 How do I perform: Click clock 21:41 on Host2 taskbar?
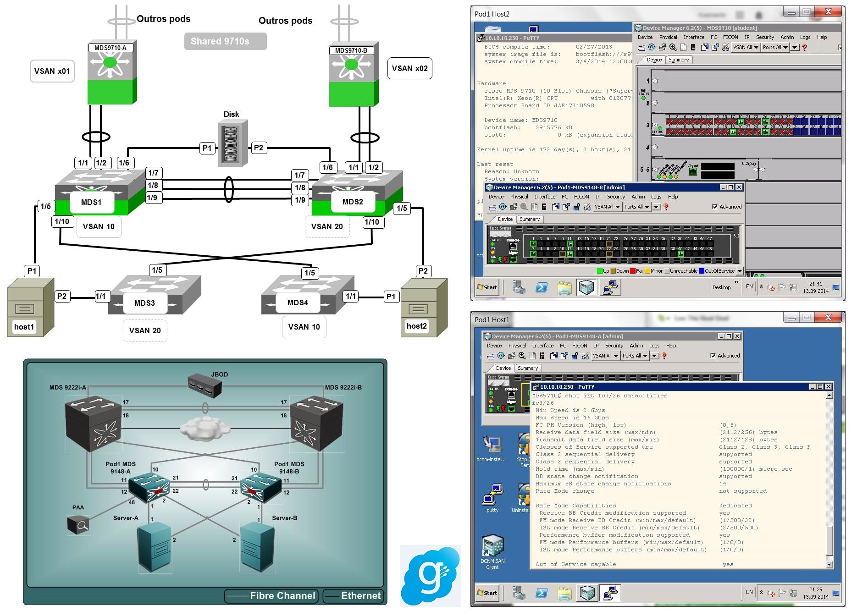[x=816, y=284]
